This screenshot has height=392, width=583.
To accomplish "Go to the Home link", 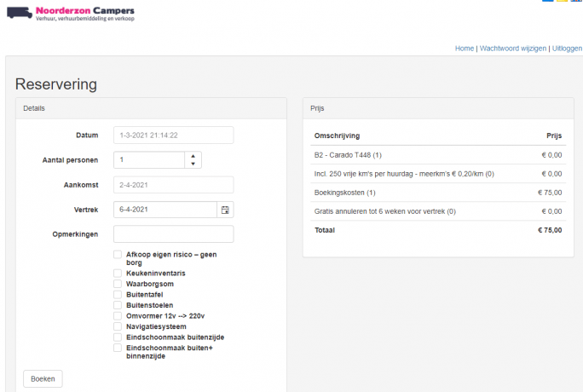I will pyautogui.click(x=464, y=49).
